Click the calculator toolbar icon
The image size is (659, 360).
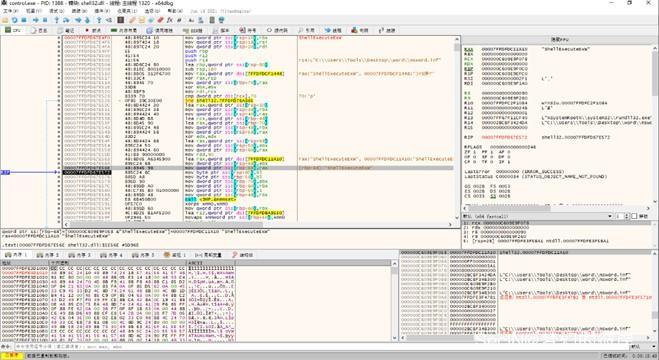[x=212, y=20]
